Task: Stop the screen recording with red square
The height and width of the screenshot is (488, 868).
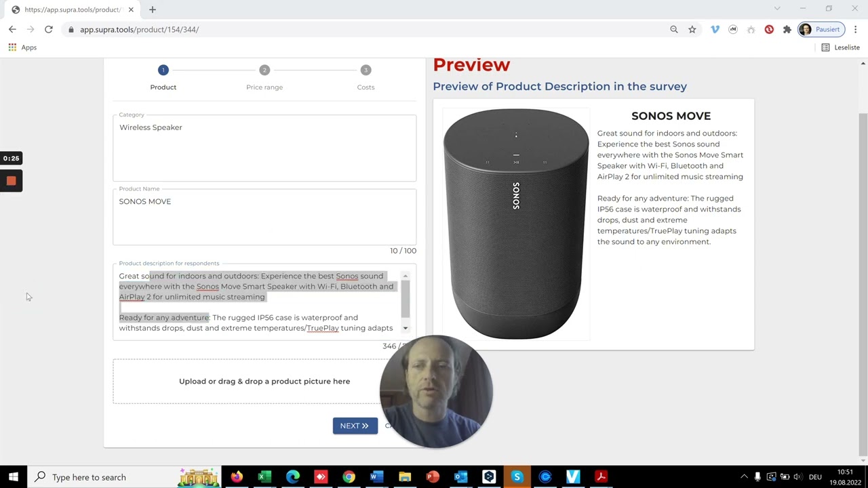Action: [11, 181]
